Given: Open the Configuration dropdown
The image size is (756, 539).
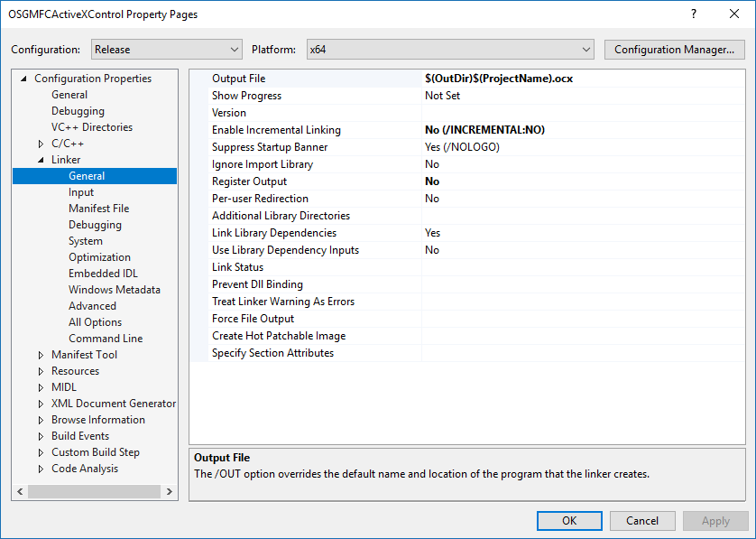Looking at the screenshot, I should (164, 50).
